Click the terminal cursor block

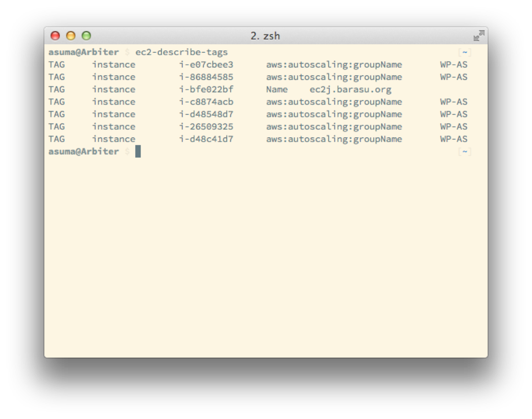click(x=138, y=151)
